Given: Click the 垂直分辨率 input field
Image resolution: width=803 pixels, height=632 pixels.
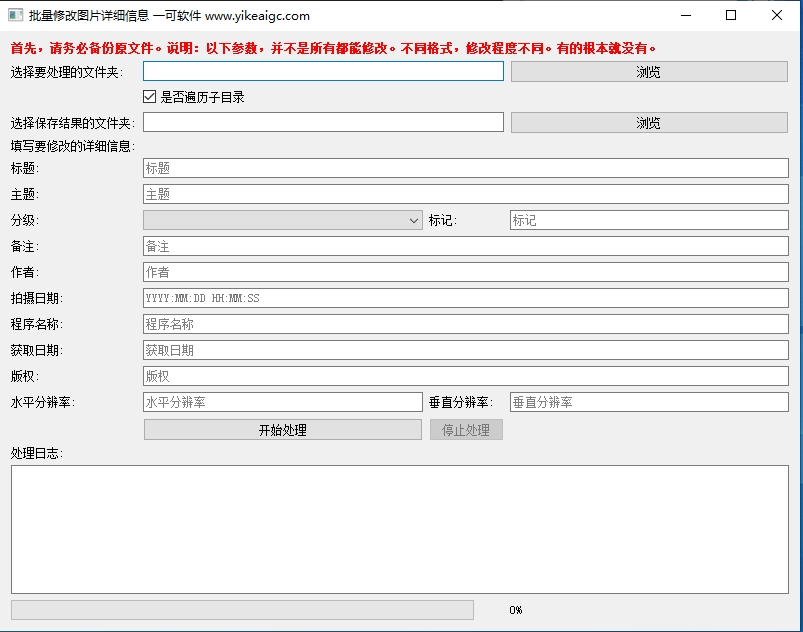Looking at the screenshot, I should pos(649,402).
